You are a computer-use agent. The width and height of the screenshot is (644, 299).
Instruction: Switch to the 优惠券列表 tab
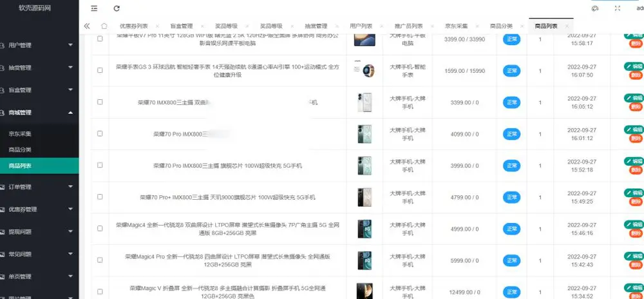(134, 26)
